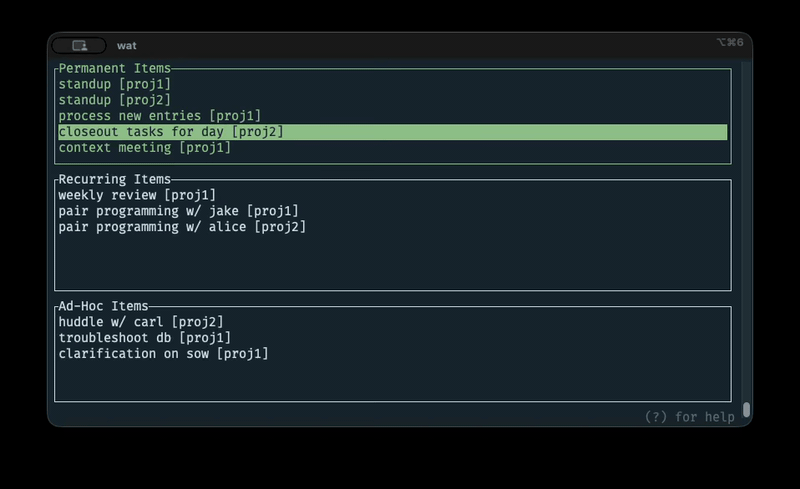Image resolution: width=800 pixels, height=489 pixels.
Task: Pick weekly review [proj1] recurring item
Action: tap(137, 195)
